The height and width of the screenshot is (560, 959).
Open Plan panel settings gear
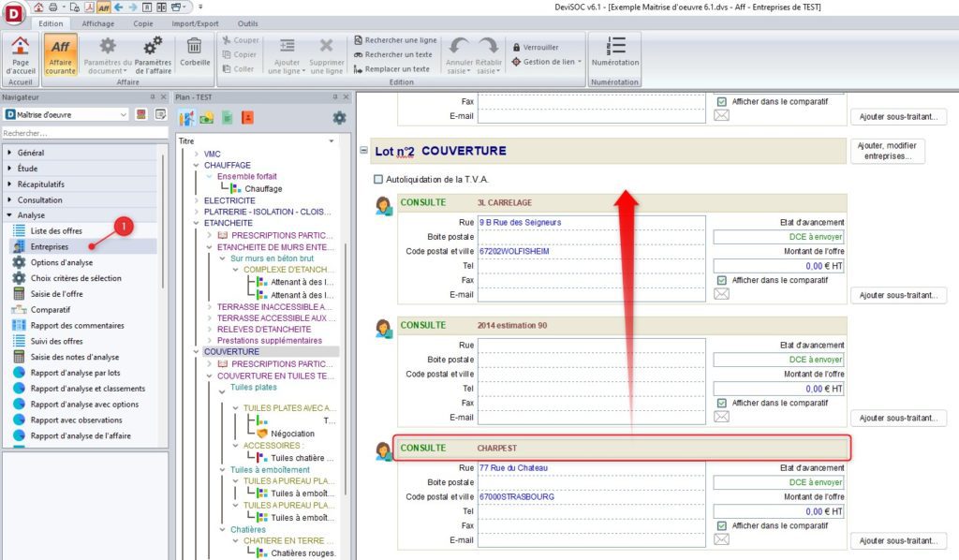click(x=339, y=117)
